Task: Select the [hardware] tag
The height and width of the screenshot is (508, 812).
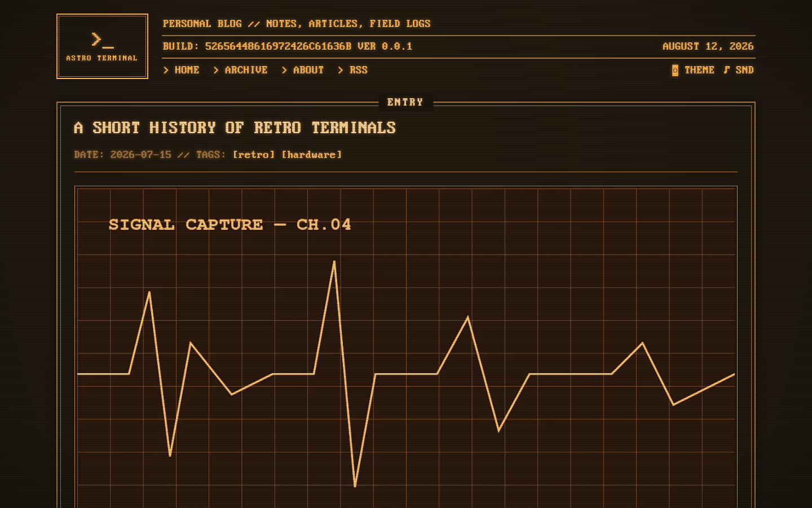Action: tap(312, 155)
